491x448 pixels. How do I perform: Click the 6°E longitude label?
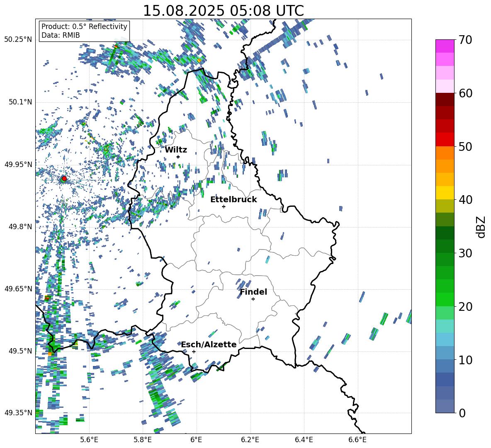coord(196,440)
